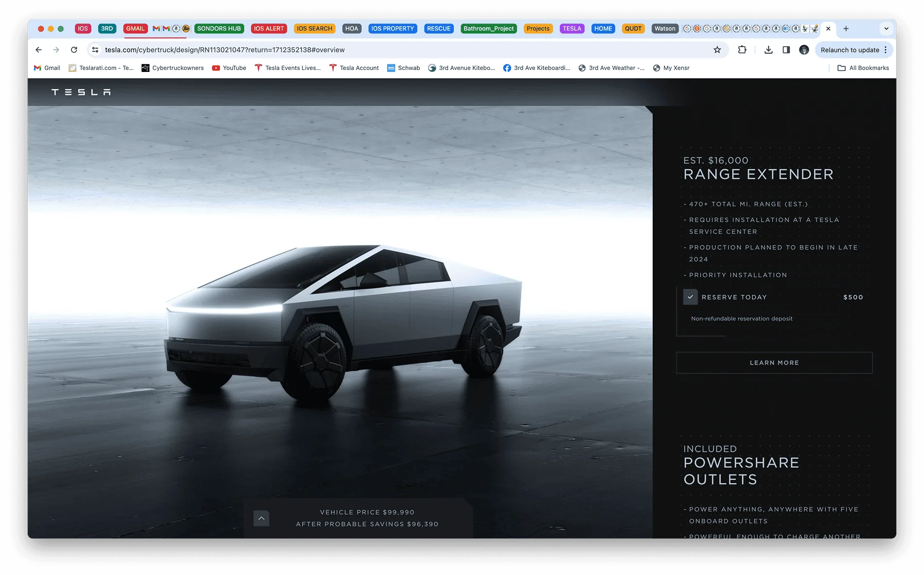Click the browser forward arrow

point(56,50)
